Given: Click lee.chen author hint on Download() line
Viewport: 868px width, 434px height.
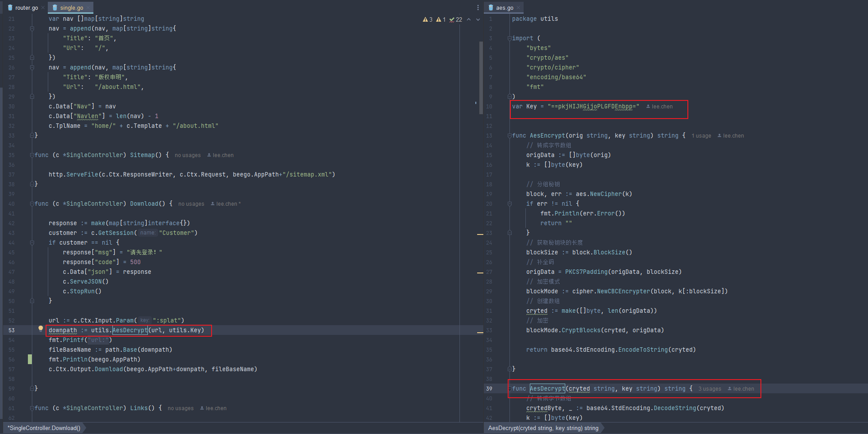Looking at the screenshot, I should click(x=225, y=204).
